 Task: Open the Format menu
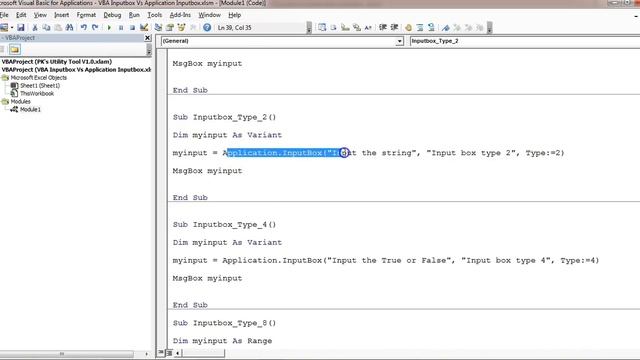pyautogui.click(x=86, y=15)
